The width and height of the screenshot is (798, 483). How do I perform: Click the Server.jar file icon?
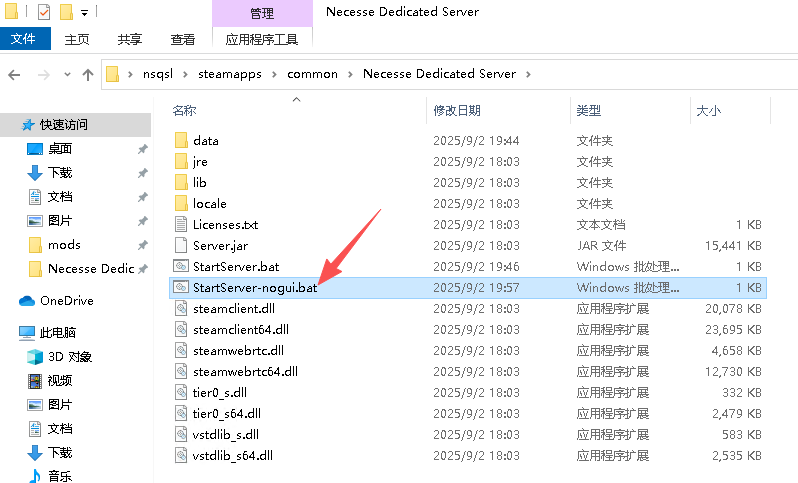(181, 245)
